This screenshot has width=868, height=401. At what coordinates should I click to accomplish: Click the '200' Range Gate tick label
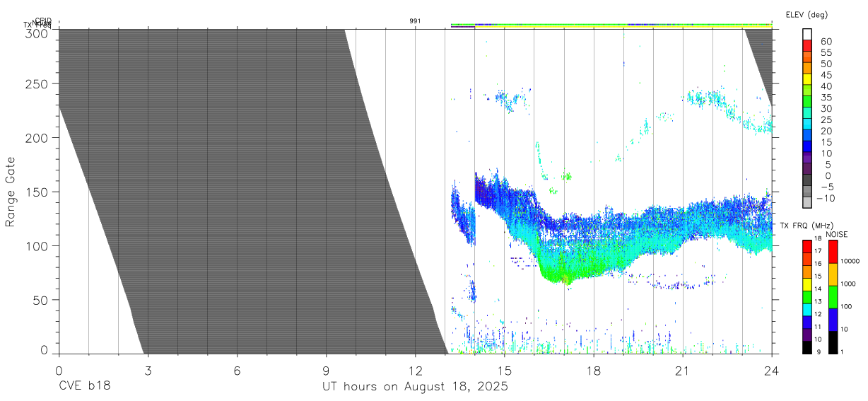(38, 138)
